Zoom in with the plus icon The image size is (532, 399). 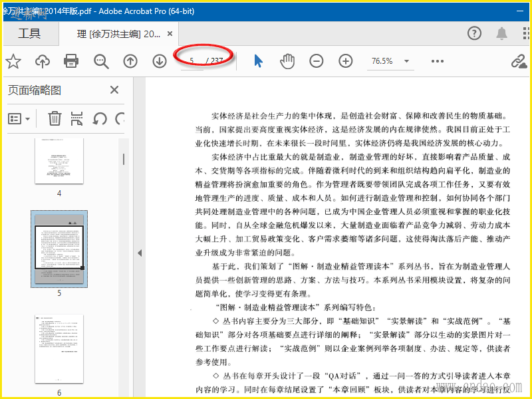click(x=345, y=61)
